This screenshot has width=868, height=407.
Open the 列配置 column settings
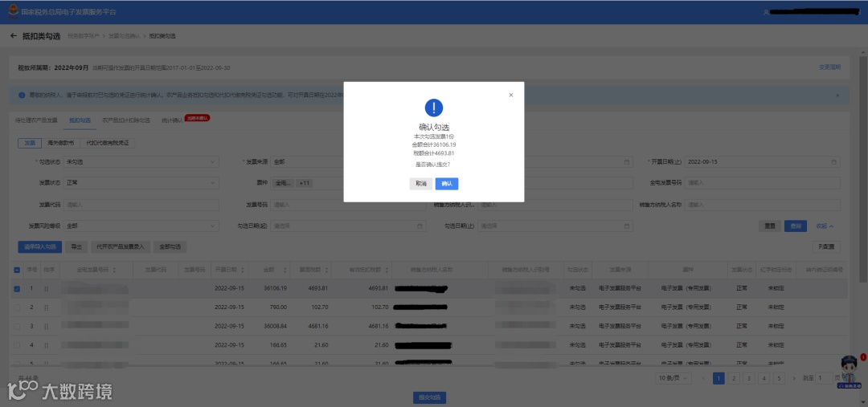tap(826, 246)
